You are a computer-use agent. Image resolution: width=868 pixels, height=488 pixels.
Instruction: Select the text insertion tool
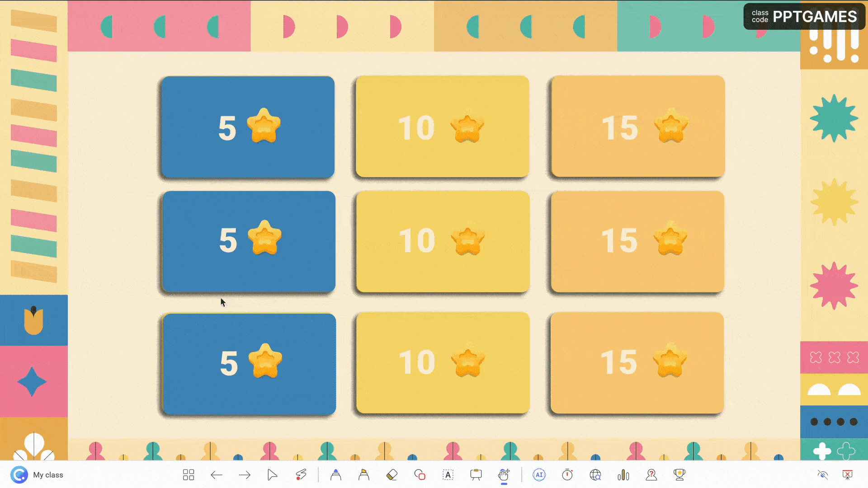coord(447,475)
